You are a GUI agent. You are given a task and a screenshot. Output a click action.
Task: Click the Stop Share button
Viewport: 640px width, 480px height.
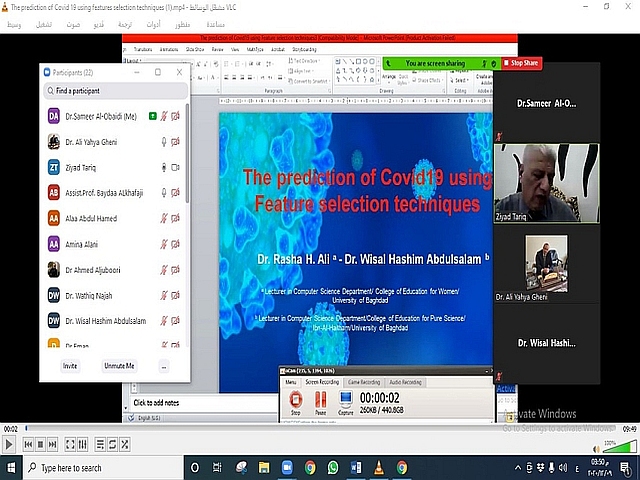(x=520, y=63)
